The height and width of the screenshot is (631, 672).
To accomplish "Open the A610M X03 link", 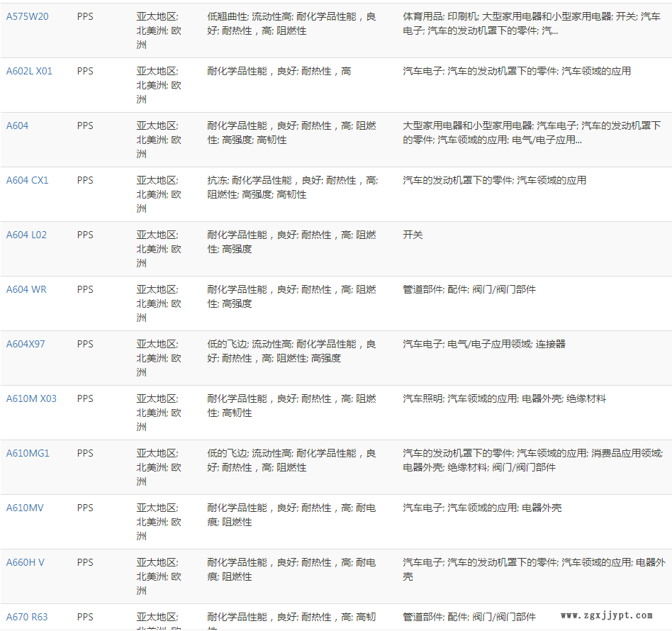I will pyautogui.click(x=31, y=398).
